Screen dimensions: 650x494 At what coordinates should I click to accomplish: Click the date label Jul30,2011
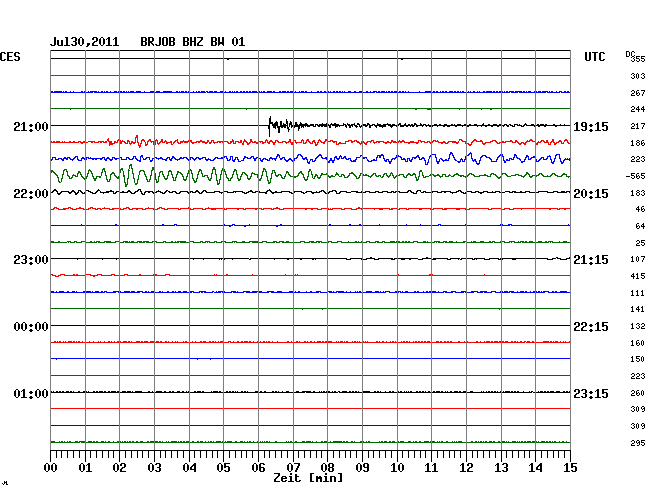(85, 42)
